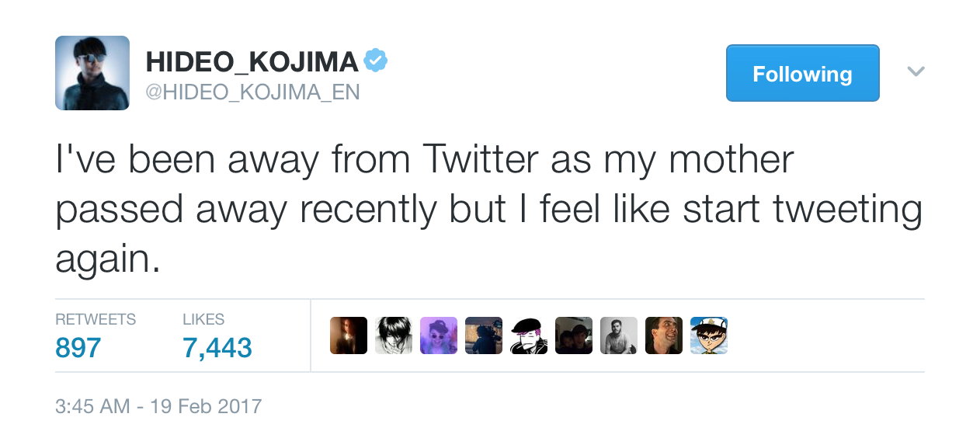View the 7,443 likes list
This screenshot has width=980, height=438.
pyautogui.click(x=217, y=347)
